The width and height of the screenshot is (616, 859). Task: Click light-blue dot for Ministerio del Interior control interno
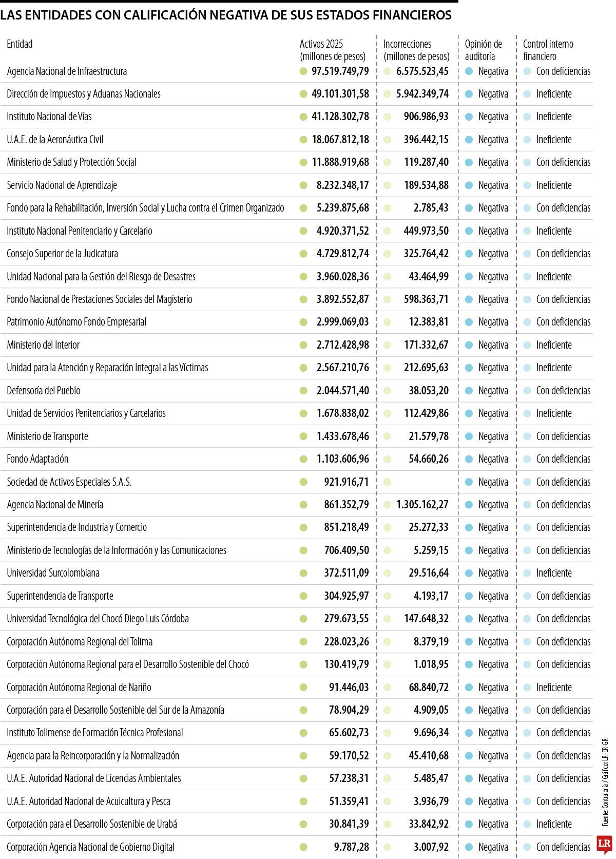[527, 345]
